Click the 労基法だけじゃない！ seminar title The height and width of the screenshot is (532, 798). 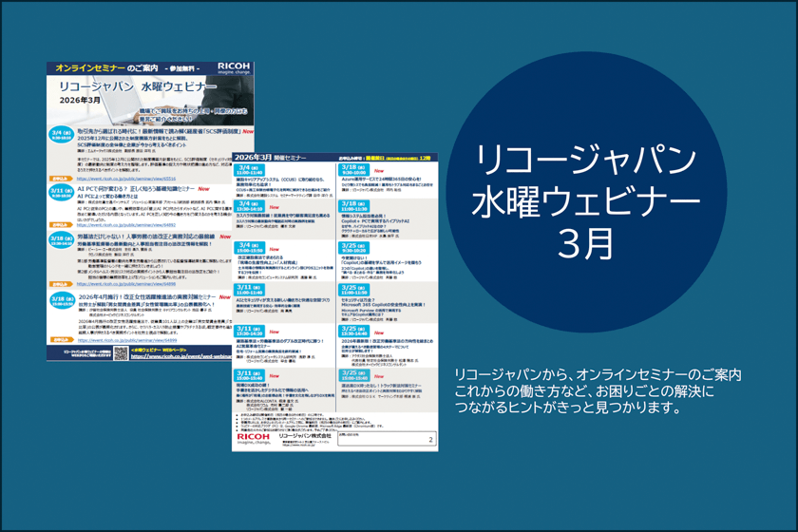coord(146,237)
